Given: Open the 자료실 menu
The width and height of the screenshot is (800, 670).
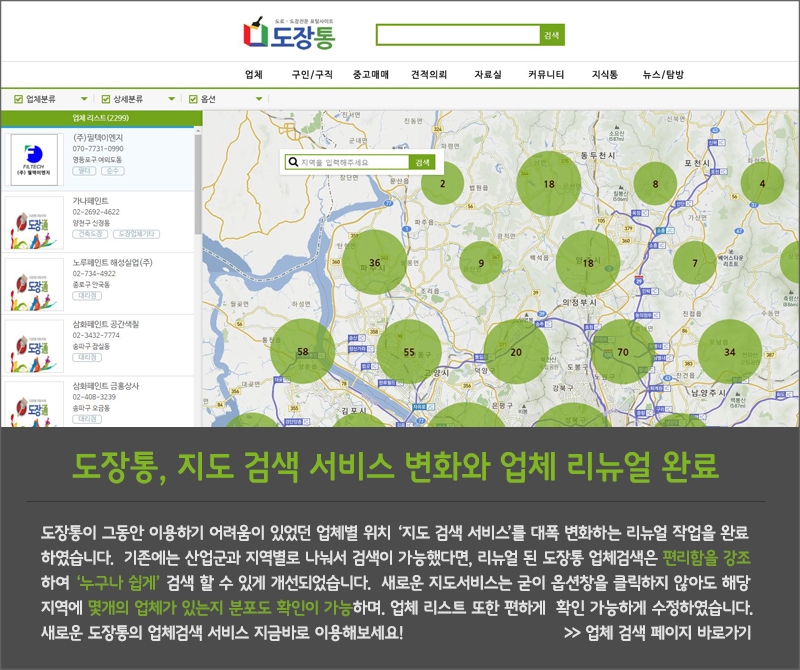Looking at the screenshot, I should [x=488, y=75].
